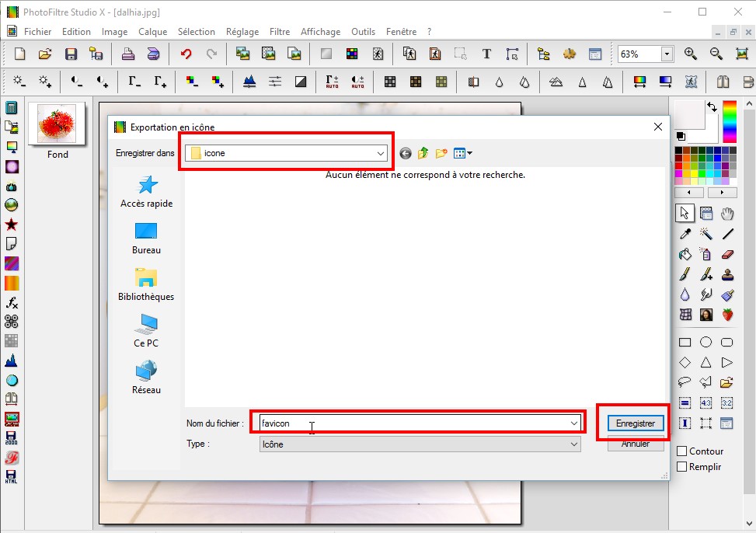756x533 pixels.
Task: Select the line tool
Action: click(x=727, y=234)
